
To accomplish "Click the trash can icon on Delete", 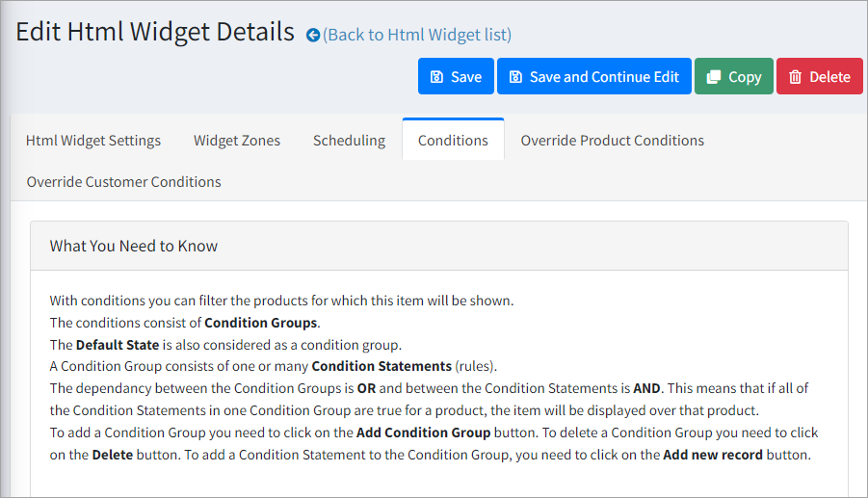I will tap(795, 77).
